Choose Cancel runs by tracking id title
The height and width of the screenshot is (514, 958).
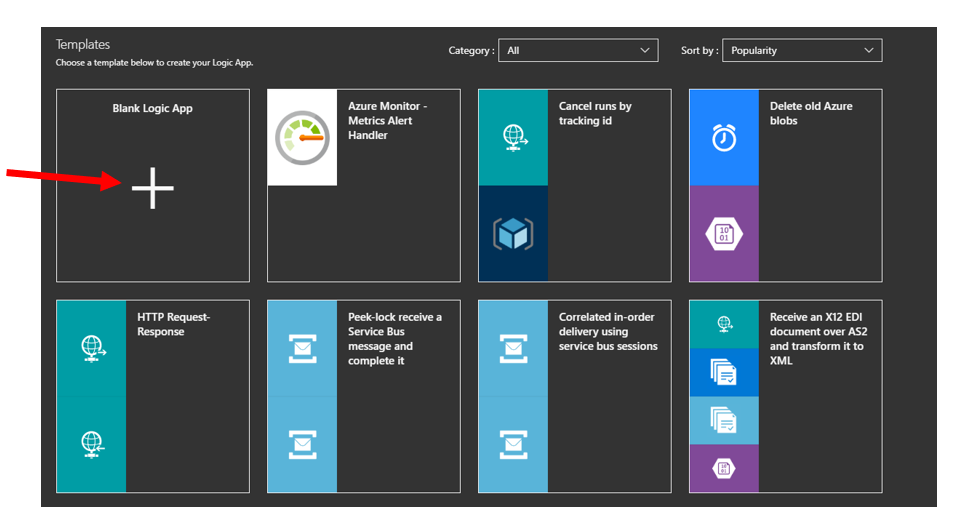pos(595,113)
